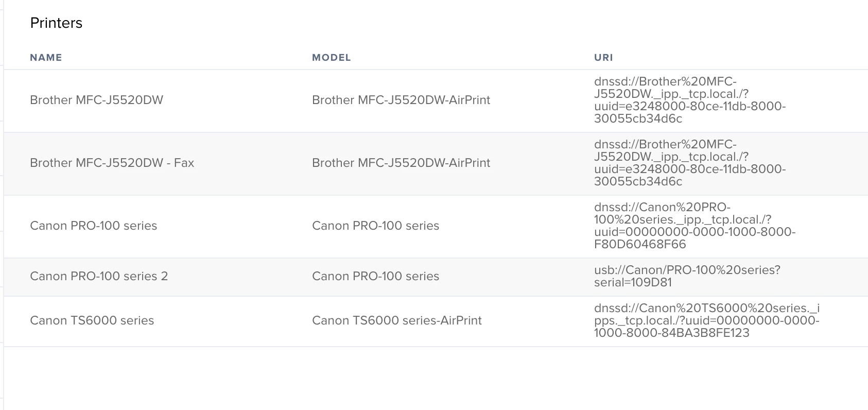The height and width of the screenshot is (410, 868).
Task: Select the Brother MFC-J5520DW - Fax name
Action: point(112,163)
